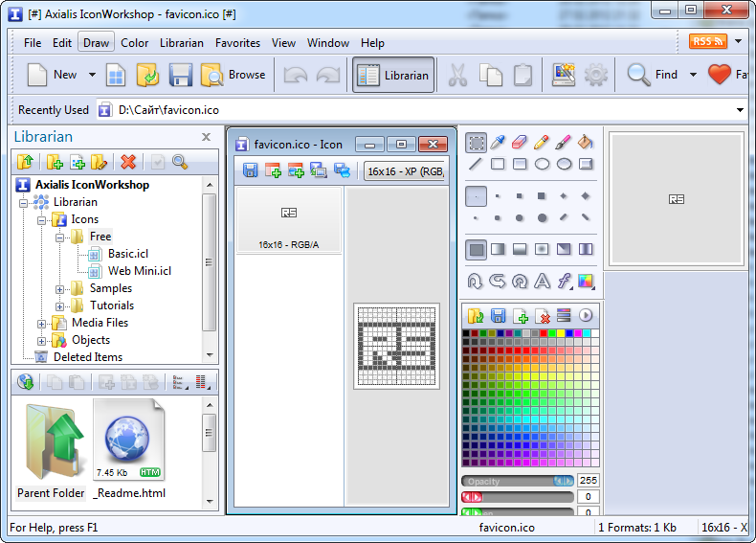Viewport: 756px width, 543px height.
Task: Select the Pencil tool
Action: (x=542, y=143)
